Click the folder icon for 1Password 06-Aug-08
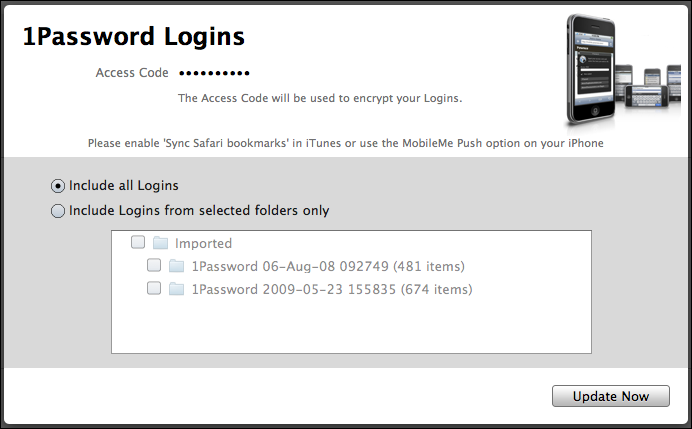This screenshot has width=692, height=429. coord(177,266)
